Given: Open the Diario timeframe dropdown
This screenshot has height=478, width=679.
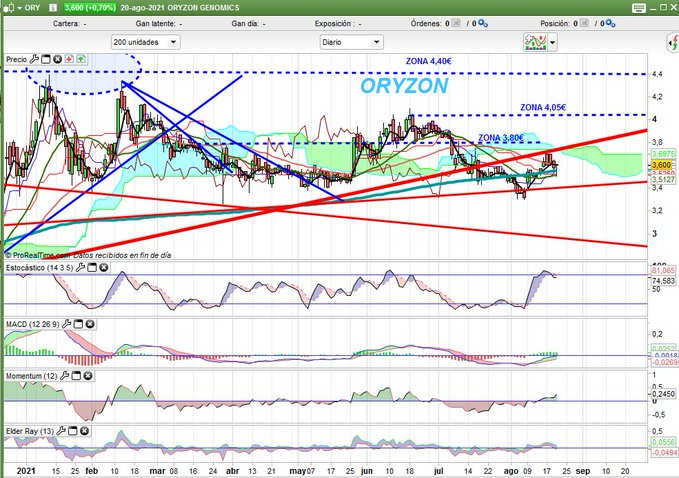Looking at the screenshot, I should point(352,42).
